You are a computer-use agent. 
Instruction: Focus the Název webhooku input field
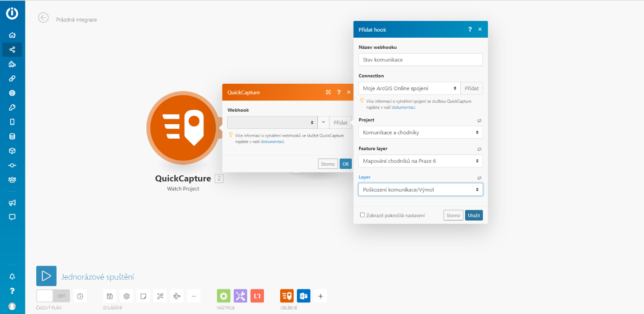pyautogui.click(x=421, y=60)
